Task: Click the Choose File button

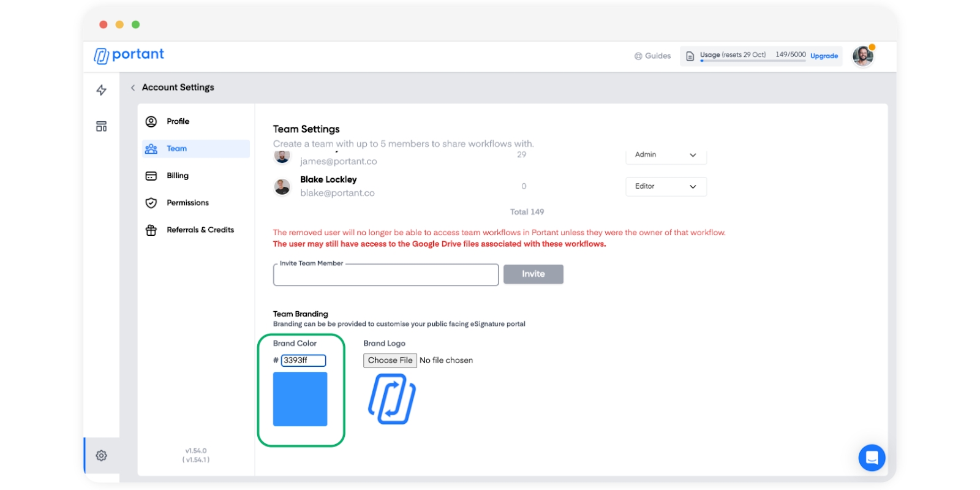Action: (x=390, y=360)
